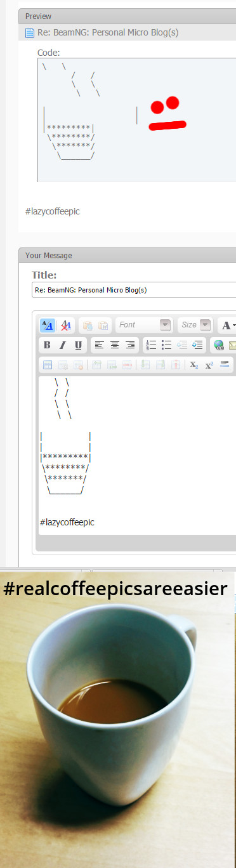236x868 pixels.
Task: Toggle bold formatting
Action: pyautogui.click(x=47, y=345)
